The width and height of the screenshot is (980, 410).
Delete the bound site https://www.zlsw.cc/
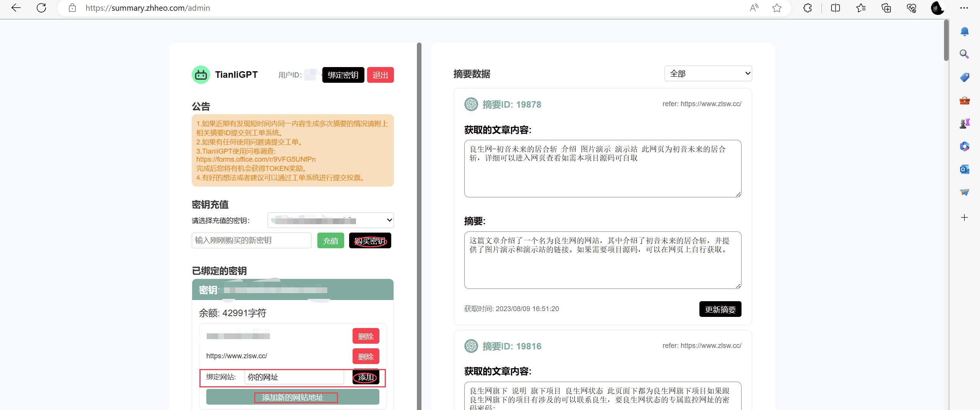(366, 356)
